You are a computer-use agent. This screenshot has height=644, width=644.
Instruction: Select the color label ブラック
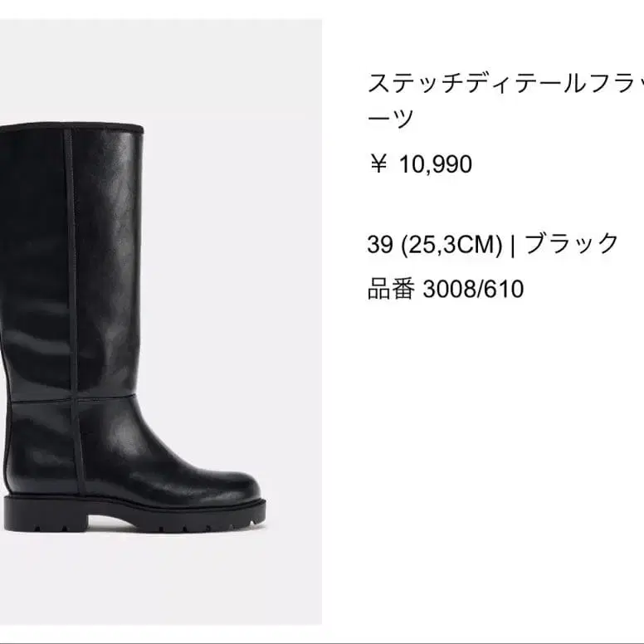pos(572,243)
